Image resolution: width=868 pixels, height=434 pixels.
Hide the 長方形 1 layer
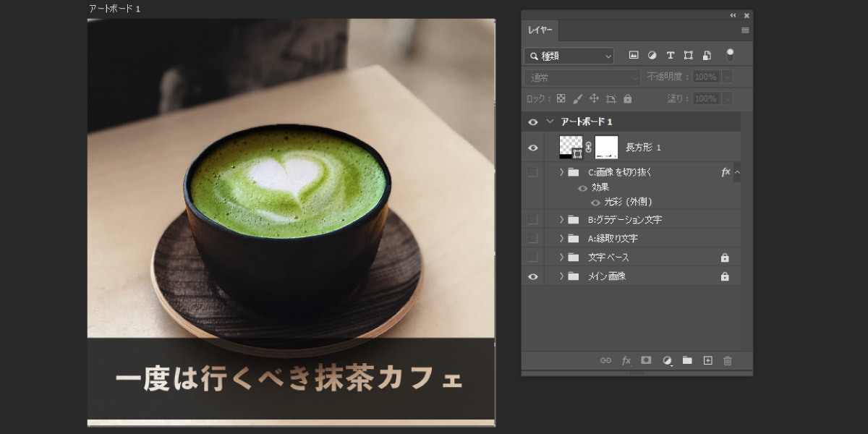(533, 148)
